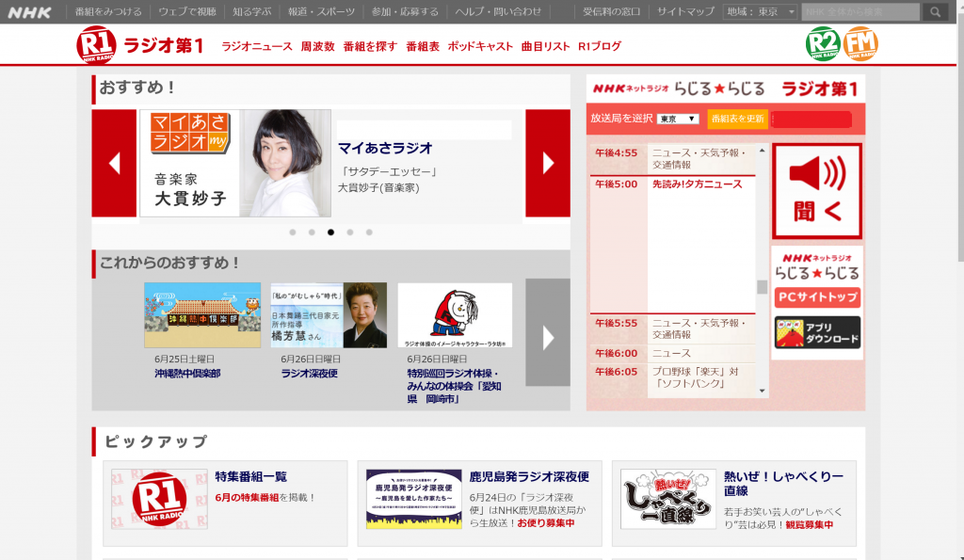This screenshot has width=964, height=560.
Task: Open 鹿児島発ラジオ深夜便 pickup title
Action: tap(529, 476)
